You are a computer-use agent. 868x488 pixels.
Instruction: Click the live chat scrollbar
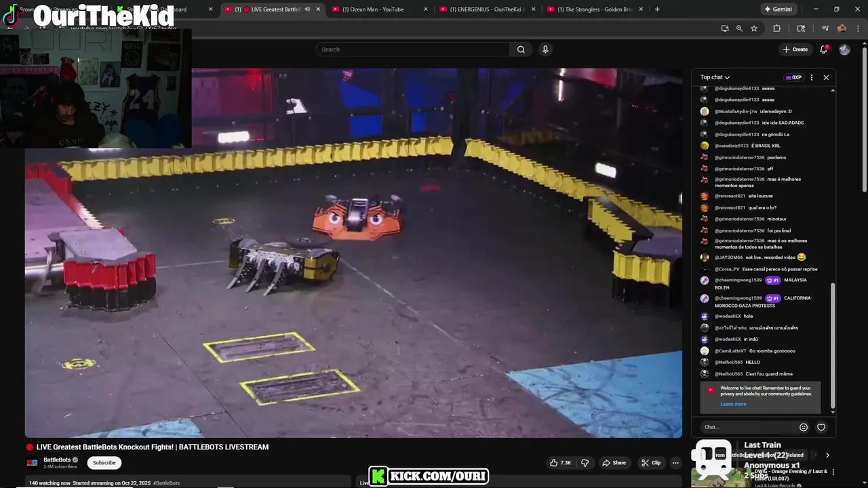(833, 344)
